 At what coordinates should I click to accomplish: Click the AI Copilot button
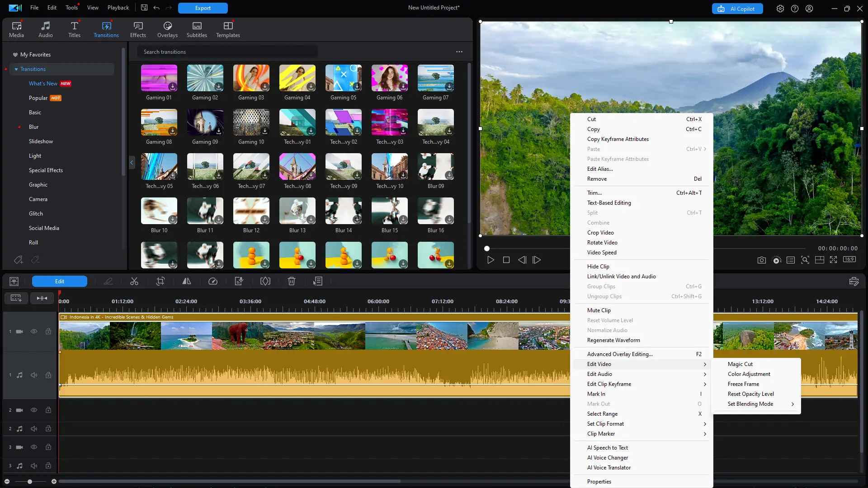coord(737,9)
